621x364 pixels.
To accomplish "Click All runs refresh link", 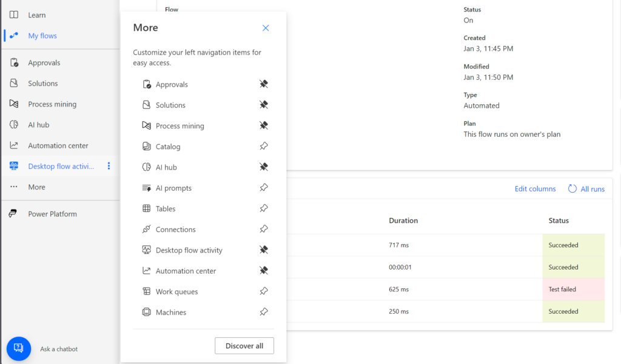I will tap(586, 189).
